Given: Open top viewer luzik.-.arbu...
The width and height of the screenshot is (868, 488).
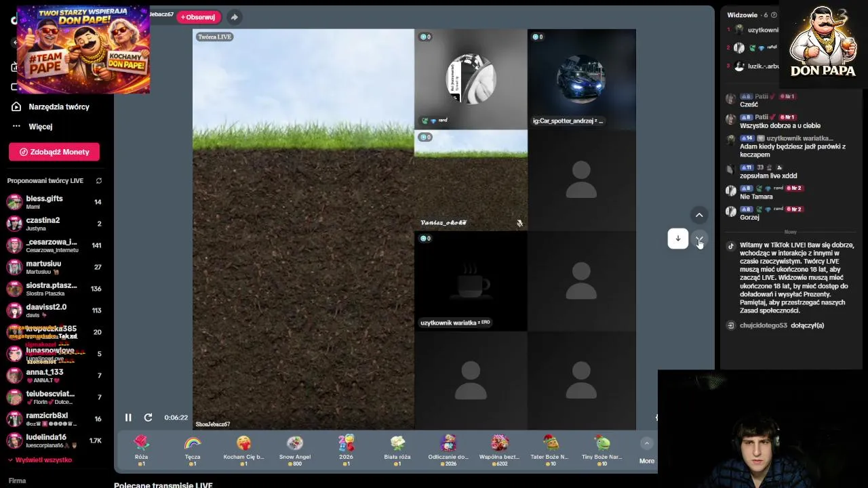Looking at the screenshot, I should point(753,66).
